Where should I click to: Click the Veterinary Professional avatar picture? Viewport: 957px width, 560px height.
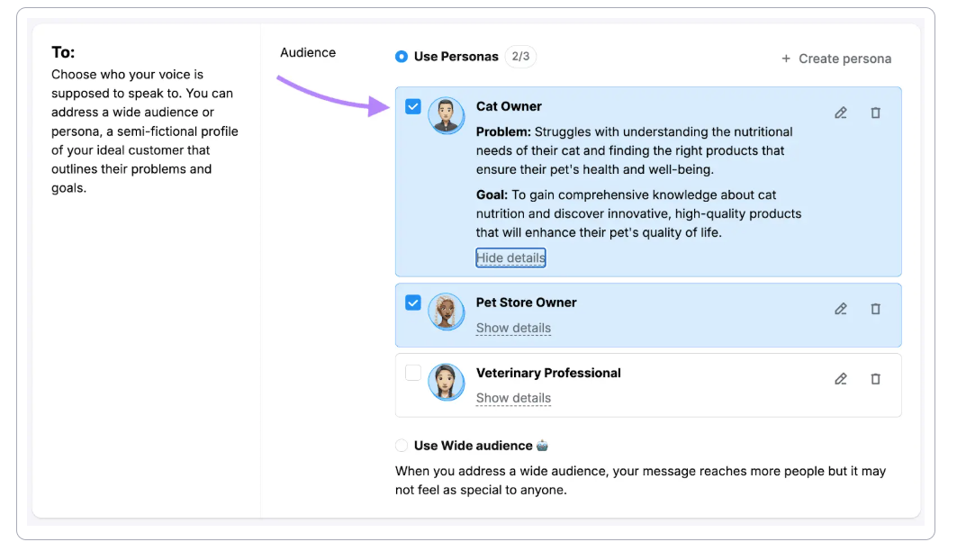tap(446, 382)
